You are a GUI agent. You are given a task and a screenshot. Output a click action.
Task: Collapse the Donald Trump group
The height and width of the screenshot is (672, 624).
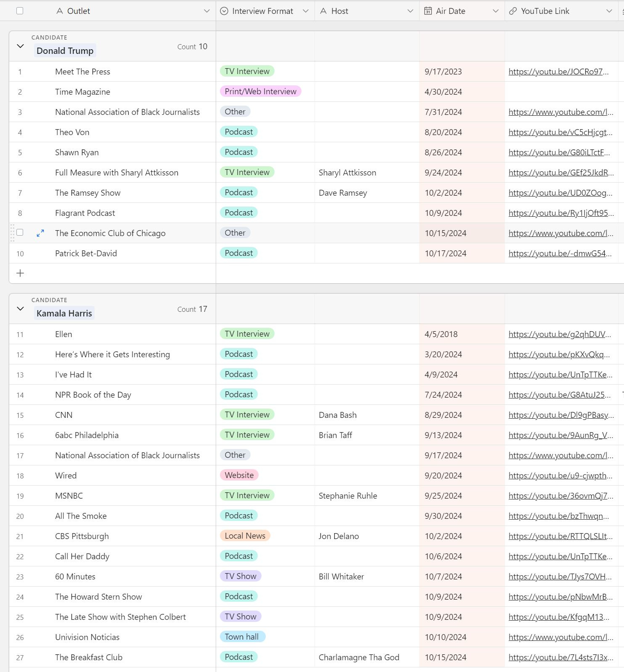pyautogui.click(x=20, y=46)
